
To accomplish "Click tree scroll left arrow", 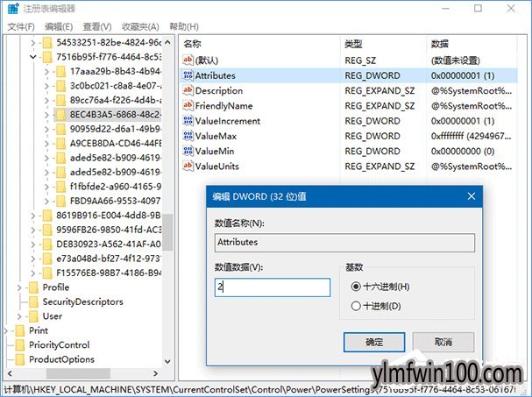I will coord(10,373).
